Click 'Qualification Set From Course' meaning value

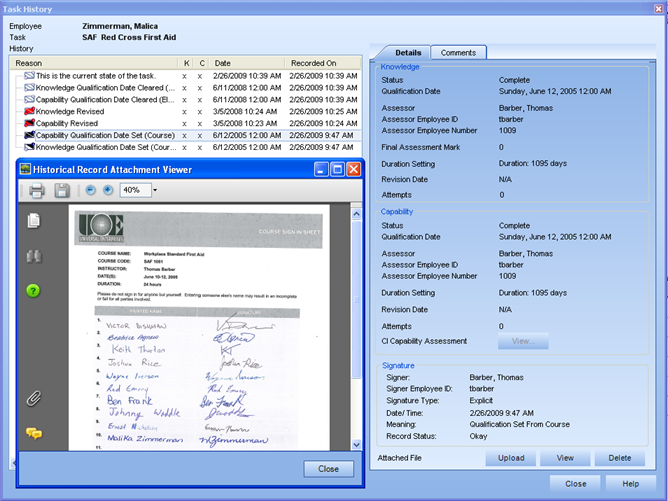pyautogui.click(x=519, y=424)
